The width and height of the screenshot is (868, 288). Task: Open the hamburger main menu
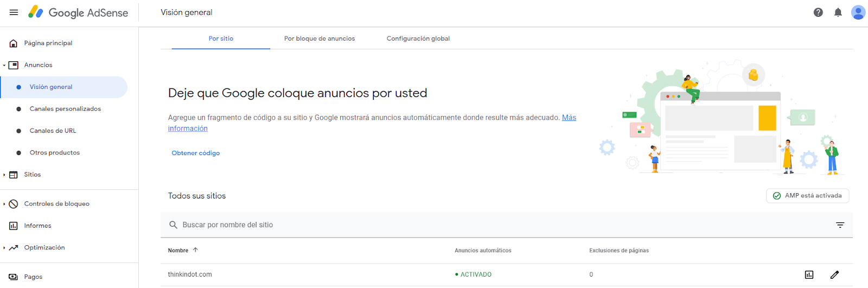[x=14, y=12]
